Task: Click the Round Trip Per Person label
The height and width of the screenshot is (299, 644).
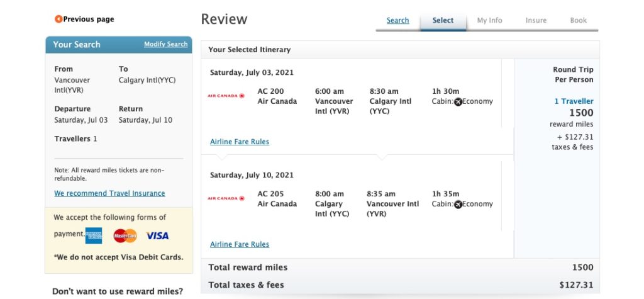Action: [574, 74]
